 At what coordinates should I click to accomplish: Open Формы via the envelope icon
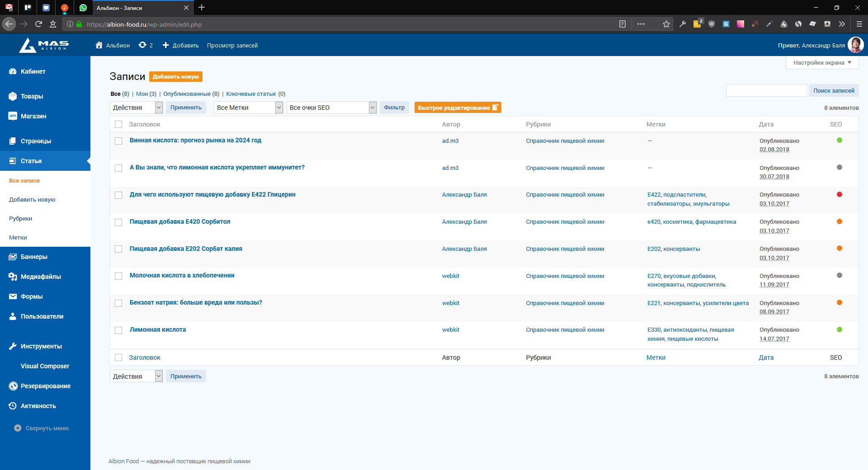[x=13, y=296]
